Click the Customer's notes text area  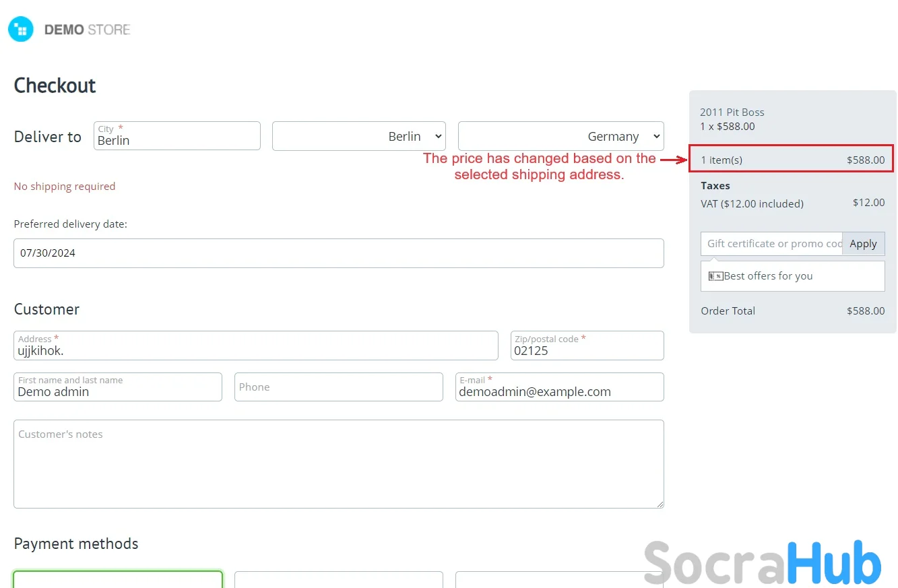(x=339, y=464)
